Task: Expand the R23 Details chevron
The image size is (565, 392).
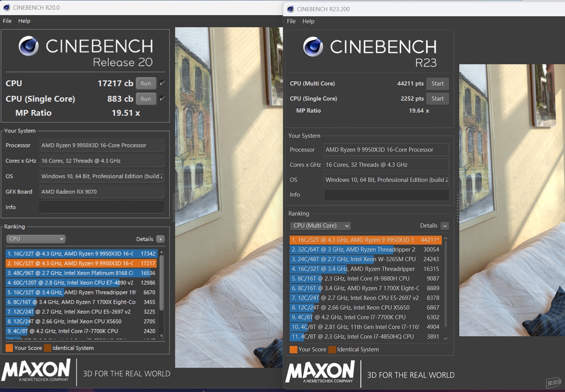Action: pos(445,226)
